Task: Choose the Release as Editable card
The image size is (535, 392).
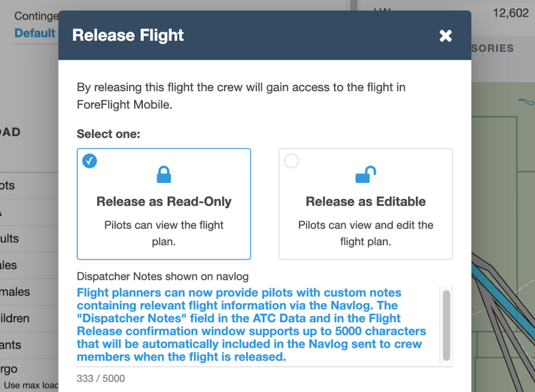Action: (x=365, y=204)
